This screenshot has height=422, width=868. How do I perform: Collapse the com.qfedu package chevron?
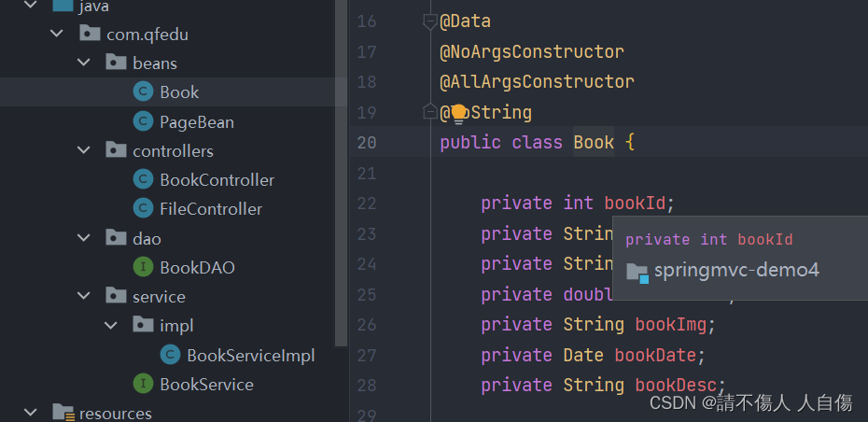point(57,34)
